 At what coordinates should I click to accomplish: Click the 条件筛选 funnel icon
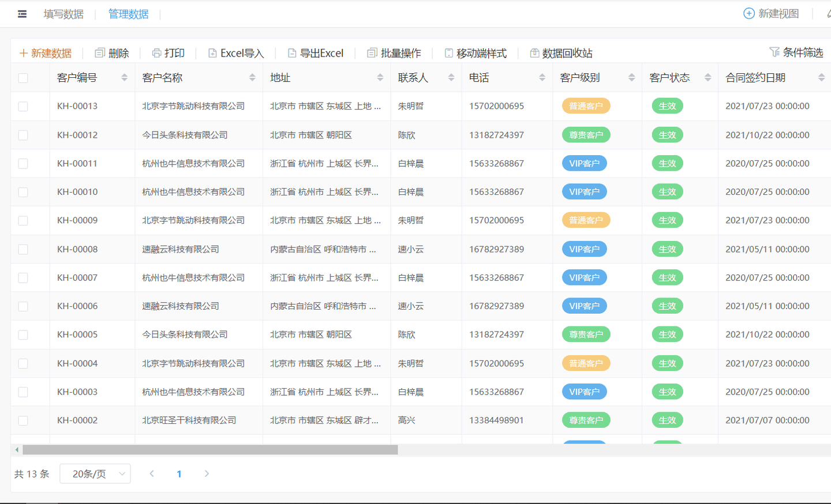click(774, 52)
